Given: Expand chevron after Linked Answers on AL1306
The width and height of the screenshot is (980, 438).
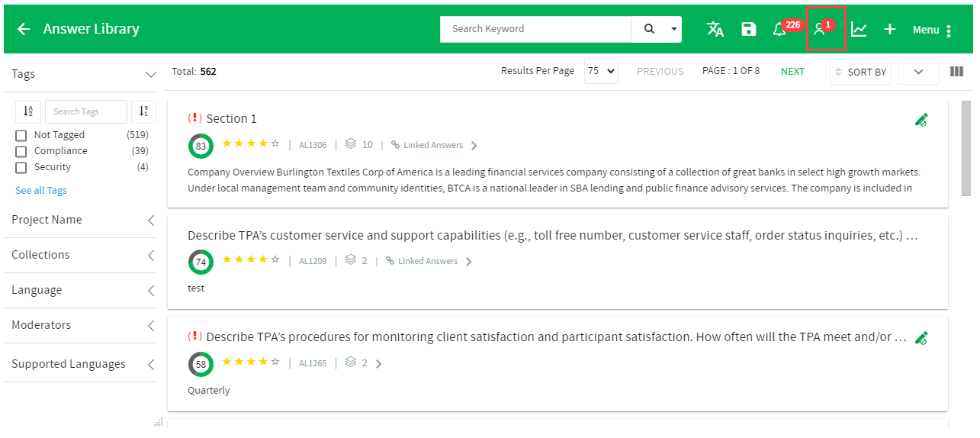Looking at the screenshot, I should pyautogui.click(x=474, y=146).
